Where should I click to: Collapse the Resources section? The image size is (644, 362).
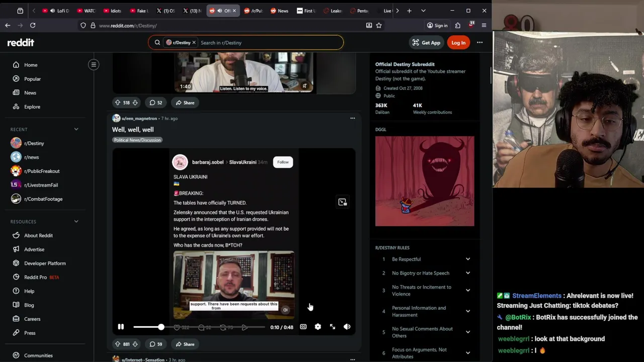click(76, 221)
